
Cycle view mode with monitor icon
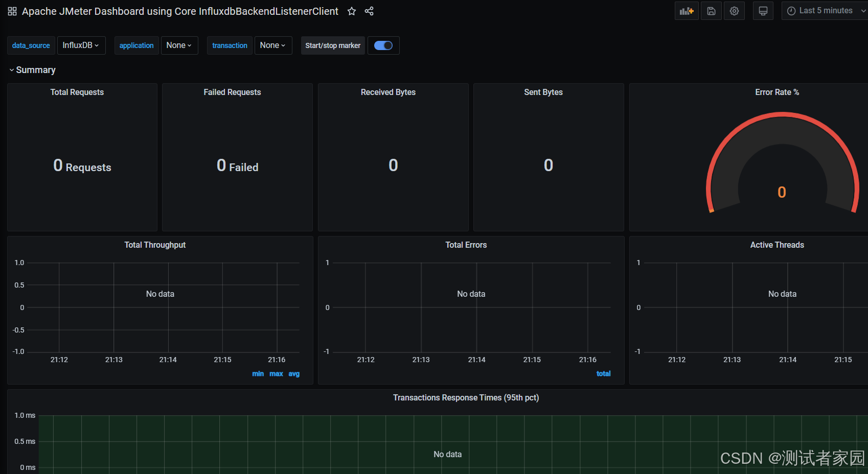click(x=763, y=11)
